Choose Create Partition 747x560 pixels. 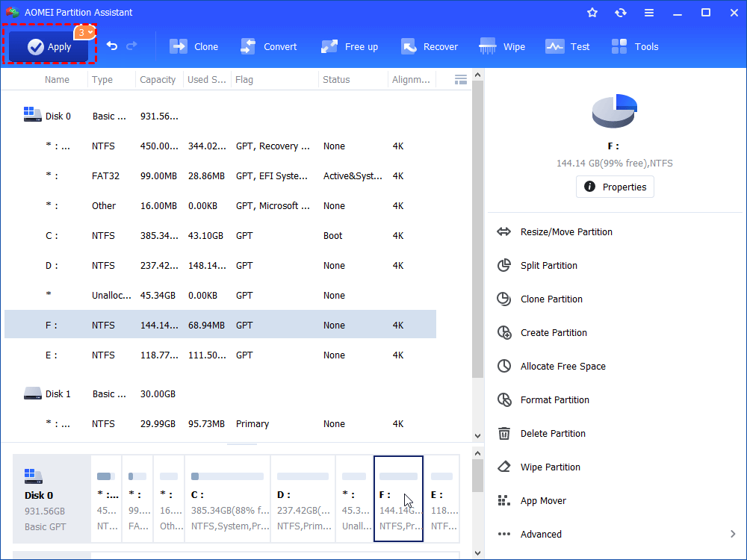(x=553, y=333)
